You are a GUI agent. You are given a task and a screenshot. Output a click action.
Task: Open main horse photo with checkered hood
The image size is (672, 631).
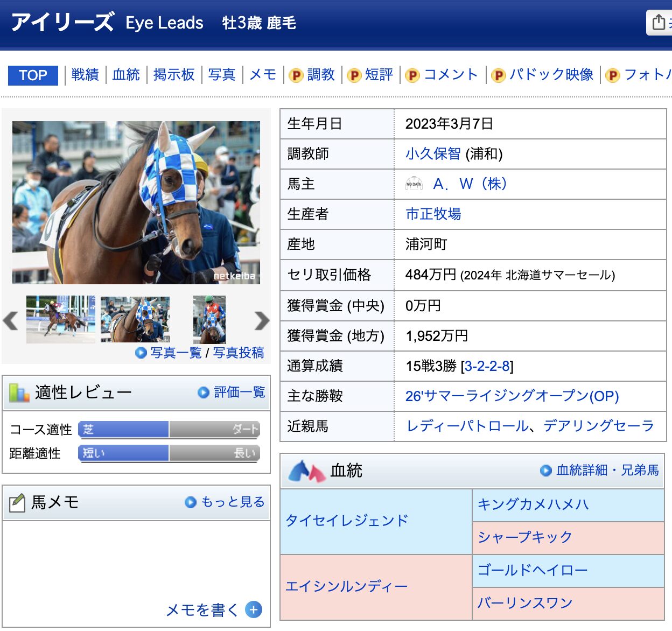tap(136, 202)
